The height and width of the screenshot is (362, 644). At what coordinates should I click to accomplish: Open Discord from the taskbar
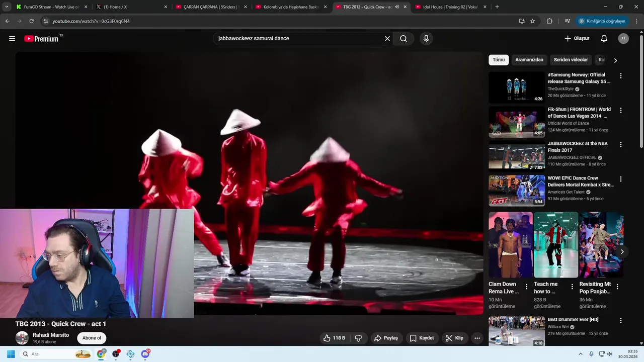(x=145, y=354)
